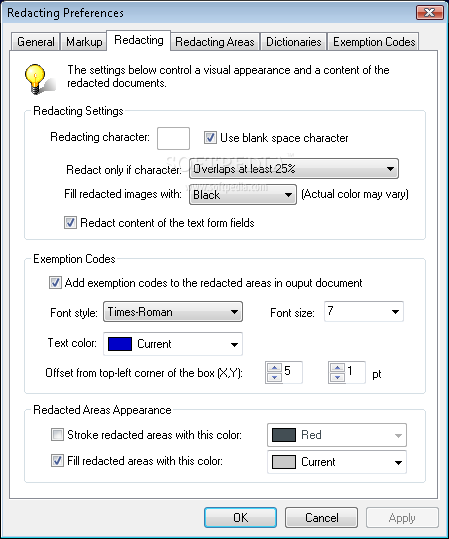Increase the Y offset value
This screenshot has height=539, width=449.
click(337, 368)
